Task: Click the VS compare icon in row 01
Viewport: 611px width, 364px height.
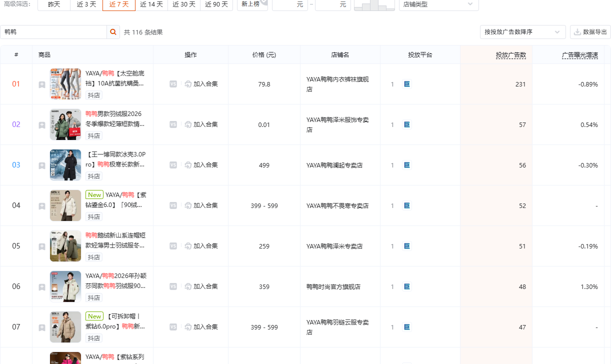Action: (173, 84)
